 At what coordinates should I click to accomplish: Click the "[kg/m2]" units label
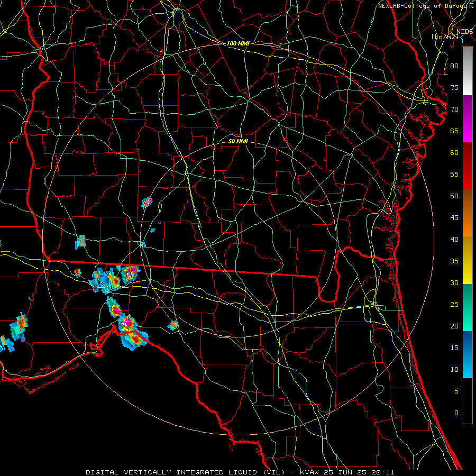coord(445,37)
